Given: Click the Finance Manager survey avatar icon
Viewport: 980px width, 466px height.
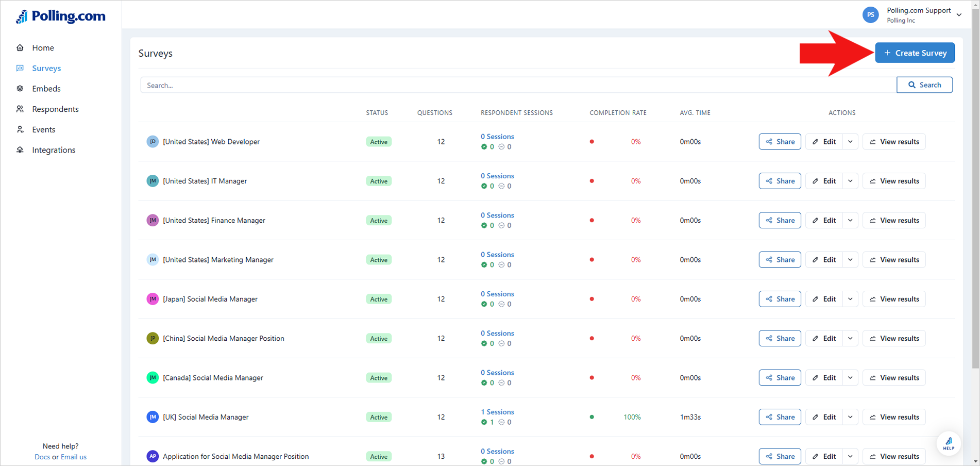Looking at the screenshot, I should click(153, 220).
